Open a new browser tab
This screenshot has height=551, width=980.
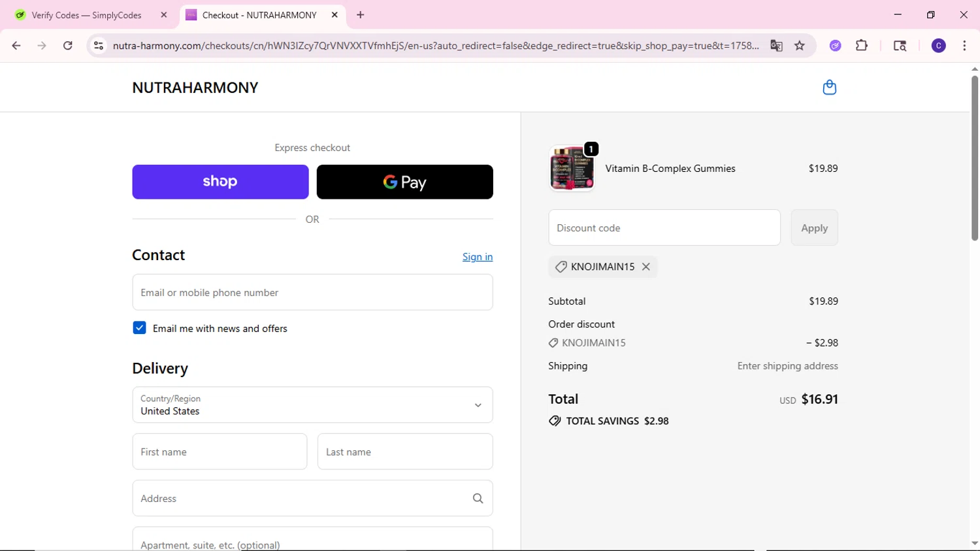pyautogui.click(x=361, y=15)
